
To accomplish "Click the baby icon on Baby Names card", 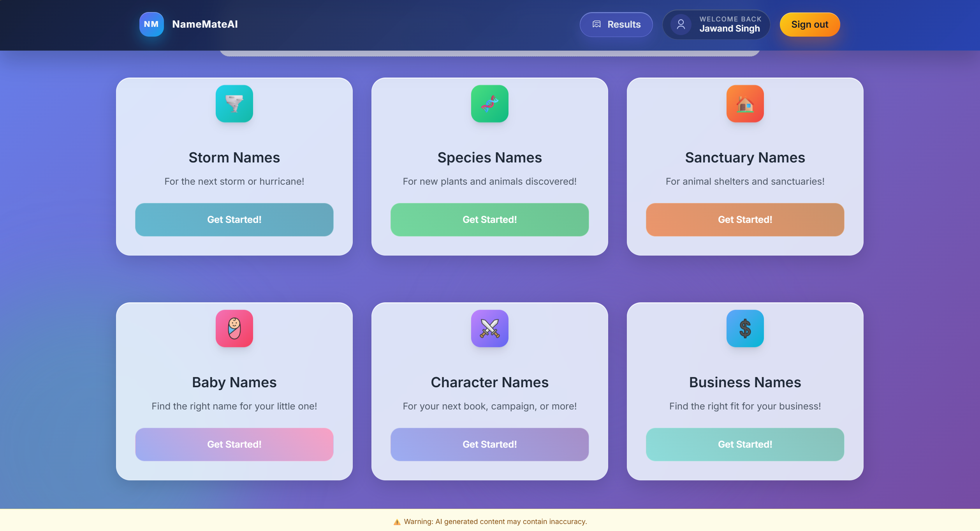I will [x=234, y=328].
